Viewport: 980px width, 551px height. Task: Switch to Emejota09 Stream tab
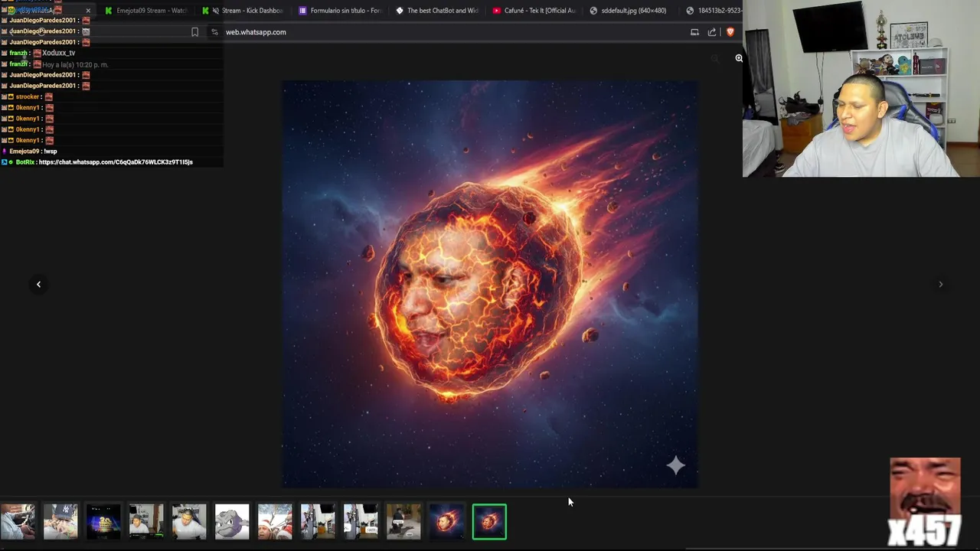(x=146, y=11)
